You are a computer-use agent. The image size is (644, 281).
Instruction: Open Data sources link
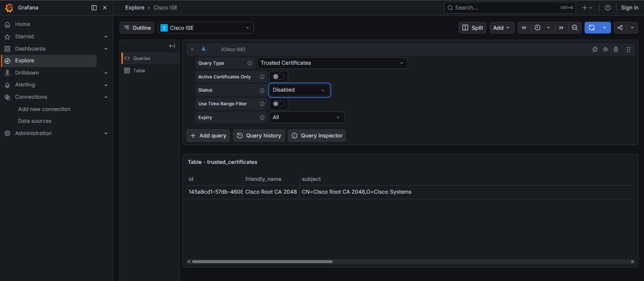point(35,121)
